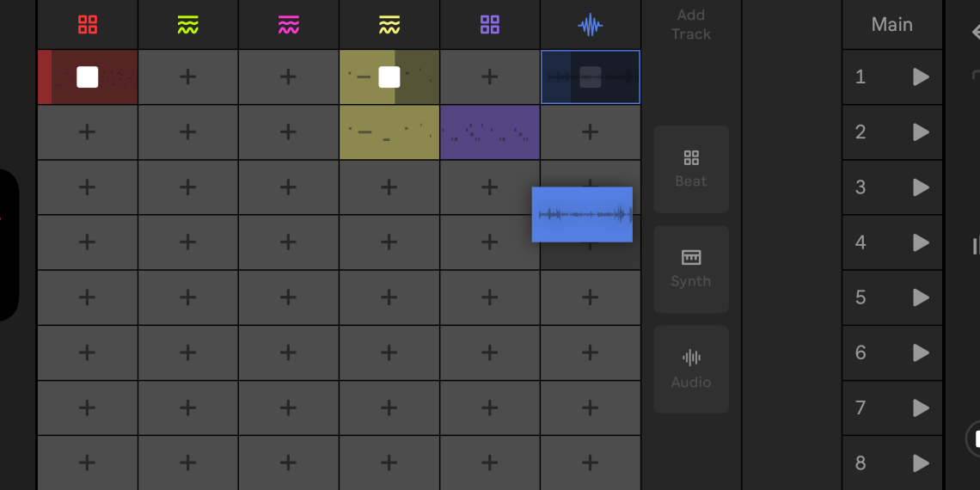Screen dimensions: 980x490
Task: Open the Main track header
Action: tap(891, 25)
